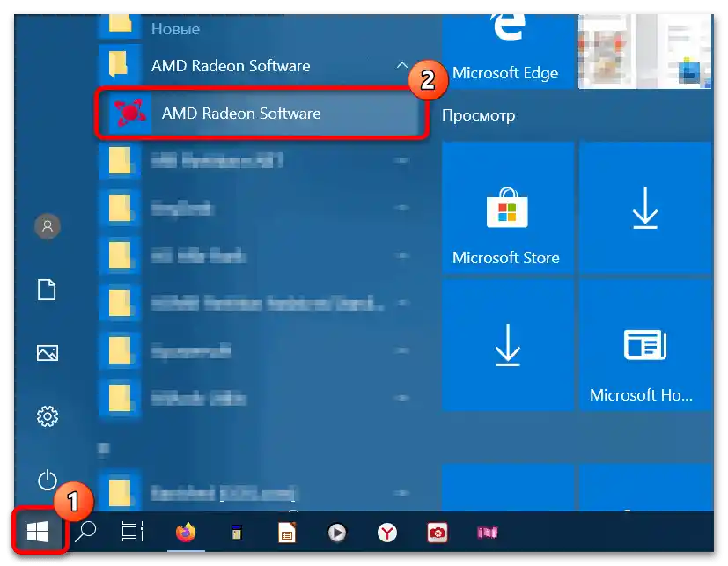
Task: Open the orange document app on taskbar
Action: 287,533
